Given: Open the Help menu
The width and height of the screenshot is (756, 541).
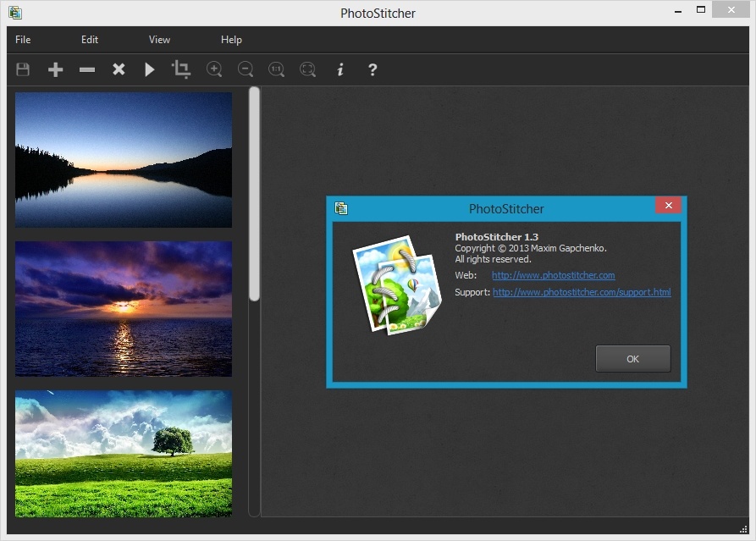Looking at the screenshot, I should click(x=231, y=40).
